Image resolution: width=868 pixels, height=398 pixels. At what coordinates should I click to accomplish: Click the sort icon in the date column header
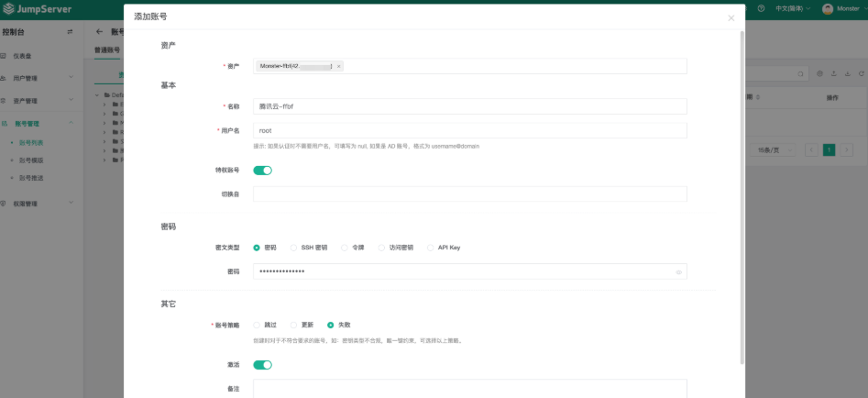coord(757,97)
